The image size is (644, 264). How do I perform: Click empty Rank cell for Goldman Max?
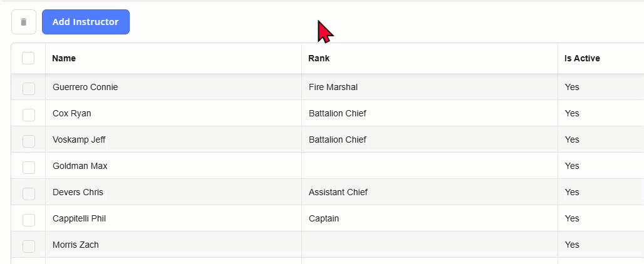[430, 166]
